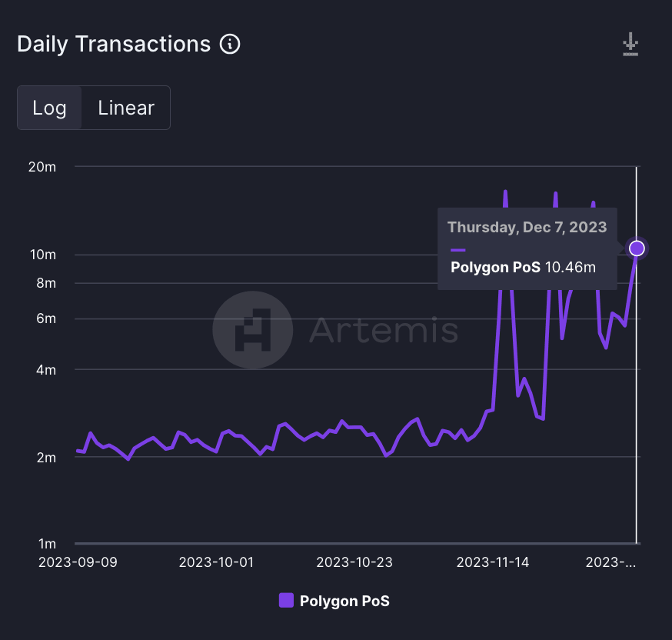Click the purple series dash in the tooltip

coord(458,250)
